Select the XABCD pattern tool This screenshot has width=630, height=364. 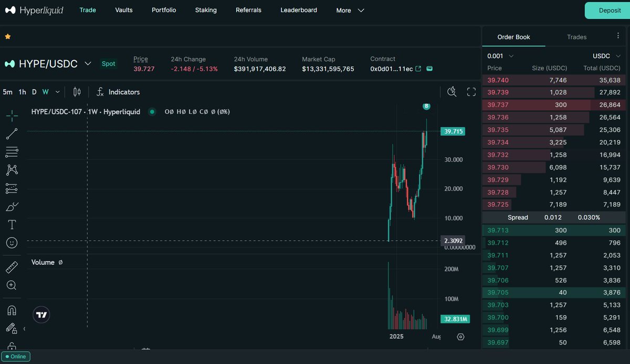[11, 170]
